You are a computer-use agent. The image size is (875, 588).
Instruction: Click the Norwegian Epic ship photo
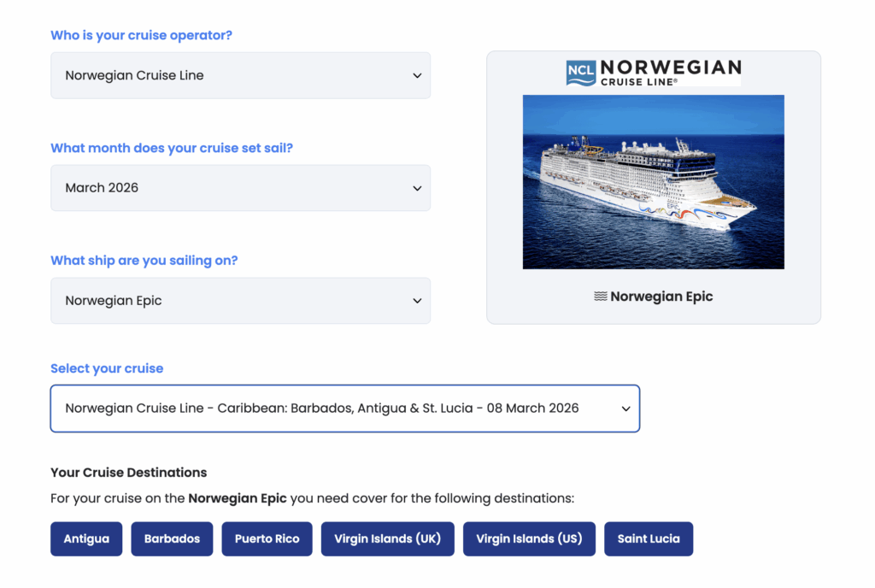(x=654, y=182)
